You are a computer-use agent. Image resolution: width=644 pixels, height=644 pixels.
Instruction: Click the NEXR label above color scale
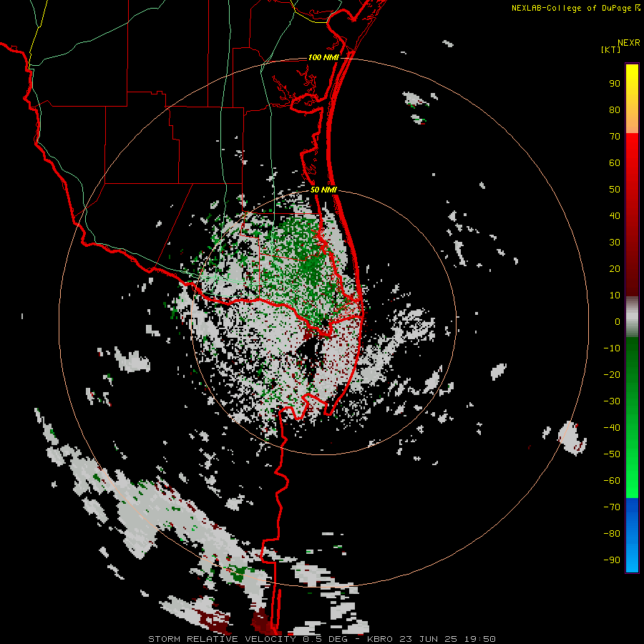[x=629, y=43]
